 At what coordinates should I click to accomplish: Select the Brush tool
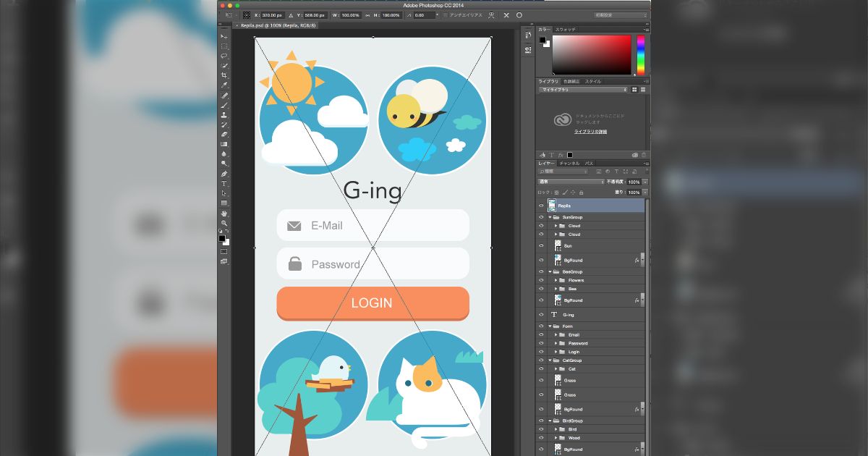[223, 106]
